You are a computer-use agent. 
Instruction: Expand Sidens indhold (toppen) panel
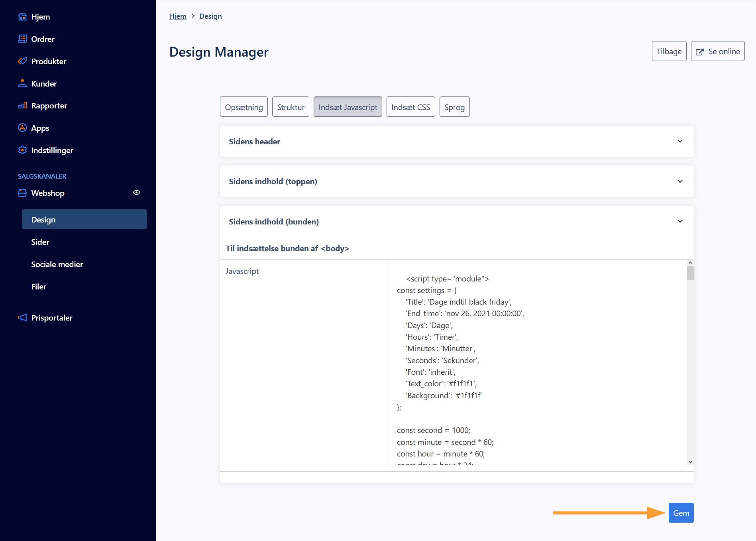[x=680, y=181]
